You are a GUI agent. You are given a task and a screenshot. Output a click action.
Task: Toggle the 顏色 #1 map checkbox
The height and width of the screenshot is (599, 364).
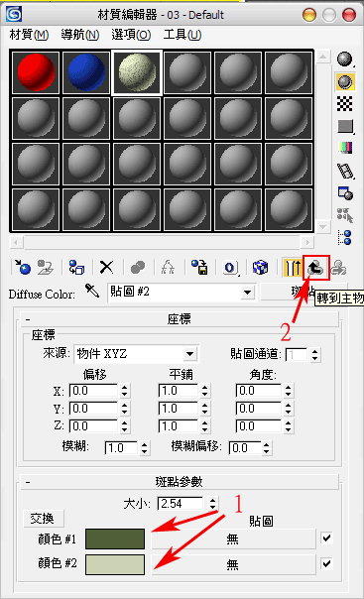coord(326,539)
